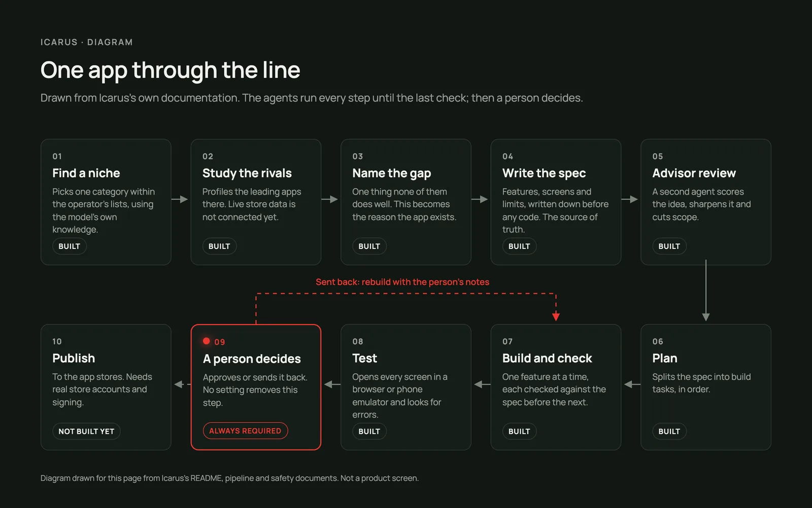Screen dimensions: 812x508
Task: Click the "Publish" card title
Action: [74, 358]
